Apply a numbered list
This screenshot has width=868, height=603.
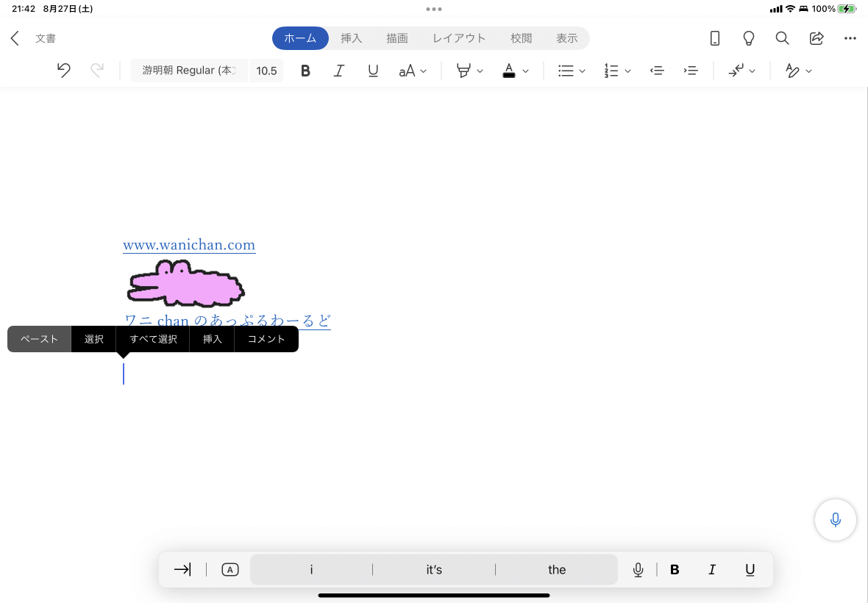(x=611, y=71)
